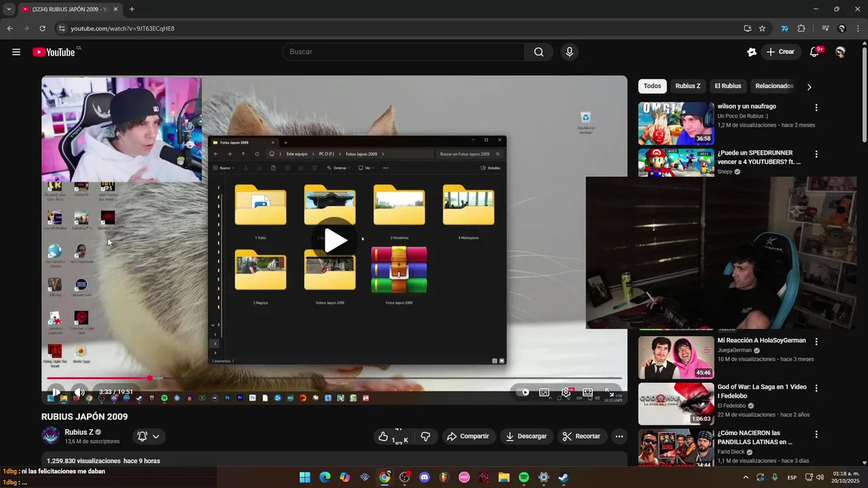This screenshot has height=488, width=868.
Task: Open wilson y un naufrago thumbnail
Action: (676, 123)
